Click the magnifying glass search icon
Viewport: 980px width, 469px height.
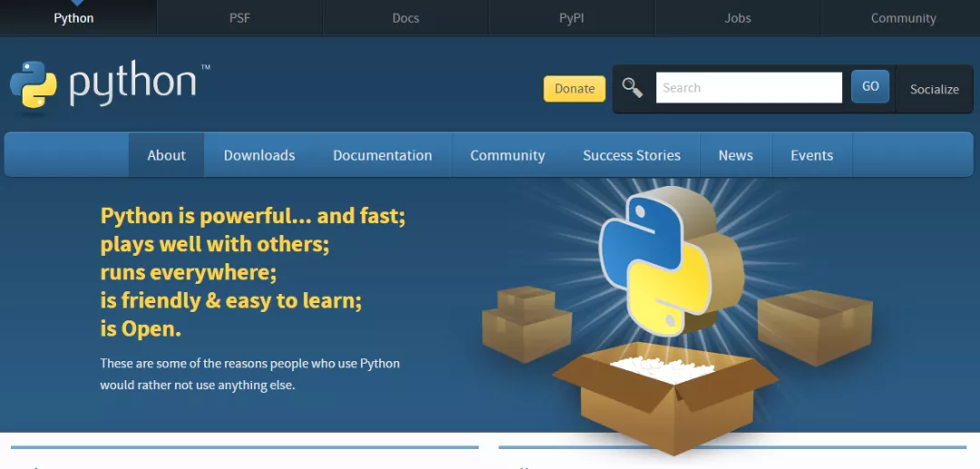point(632,88)
